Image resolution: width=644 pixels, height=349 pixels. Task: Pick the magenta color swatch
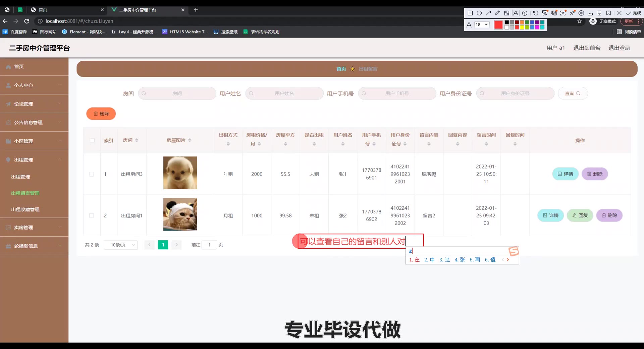[x=537, y=27]
